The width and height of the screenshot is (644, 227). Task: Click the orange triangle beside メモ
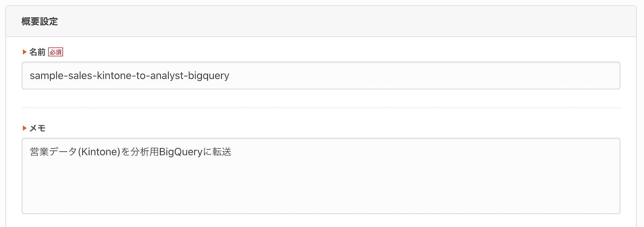24,128
